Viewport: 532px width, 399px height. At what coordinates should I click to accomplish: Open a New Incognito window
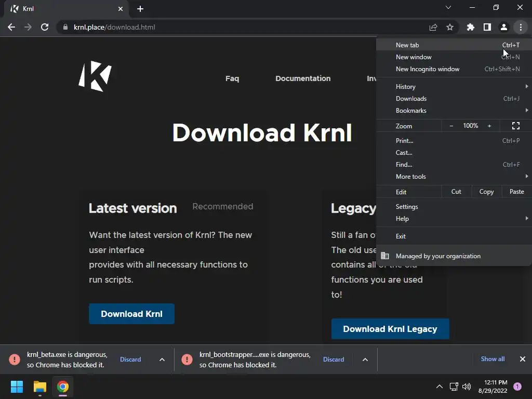click(x=454, y=69)
